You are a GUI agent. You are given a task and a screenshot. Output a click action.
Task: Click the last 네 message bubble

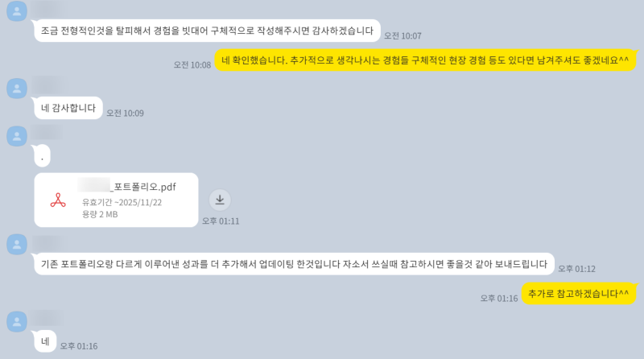click(45, 341)
